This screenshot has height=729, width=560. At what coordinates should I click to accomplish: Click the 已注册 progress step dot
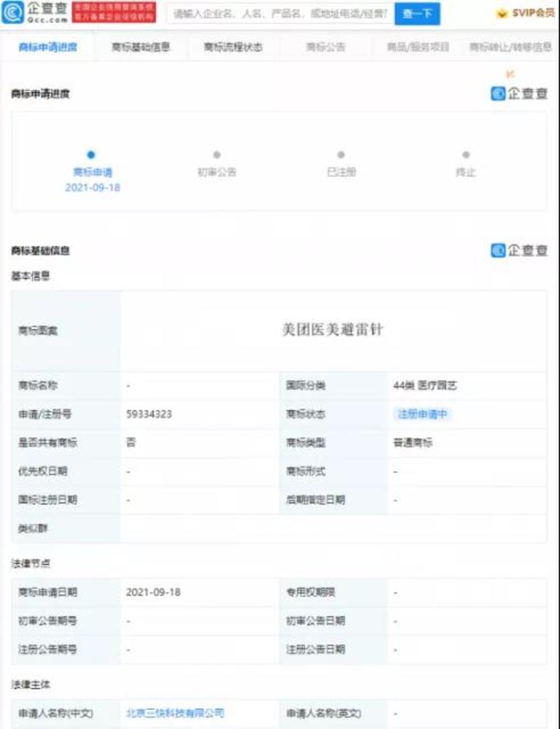point(341,155)
